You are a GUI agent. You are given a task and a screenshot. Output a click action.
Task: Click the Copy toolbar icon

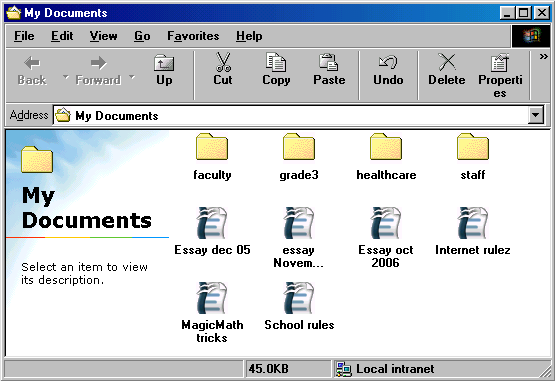point(276,62)
